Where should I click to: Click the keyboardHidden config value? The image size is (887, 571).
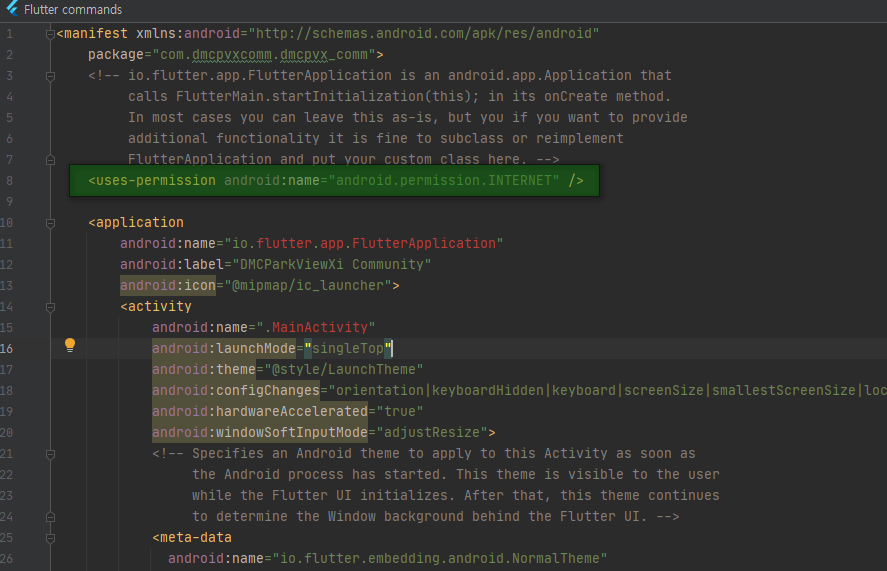point(488,390)
